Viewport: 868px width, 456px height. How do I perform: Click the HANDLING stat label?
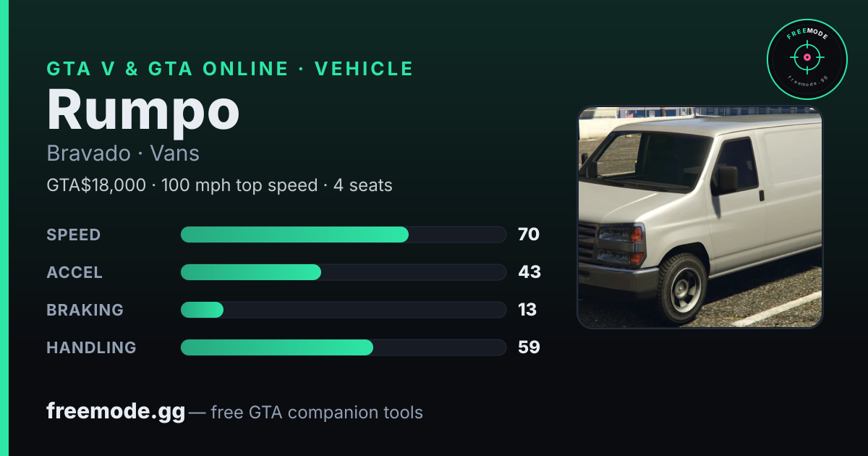click(91, 347)
